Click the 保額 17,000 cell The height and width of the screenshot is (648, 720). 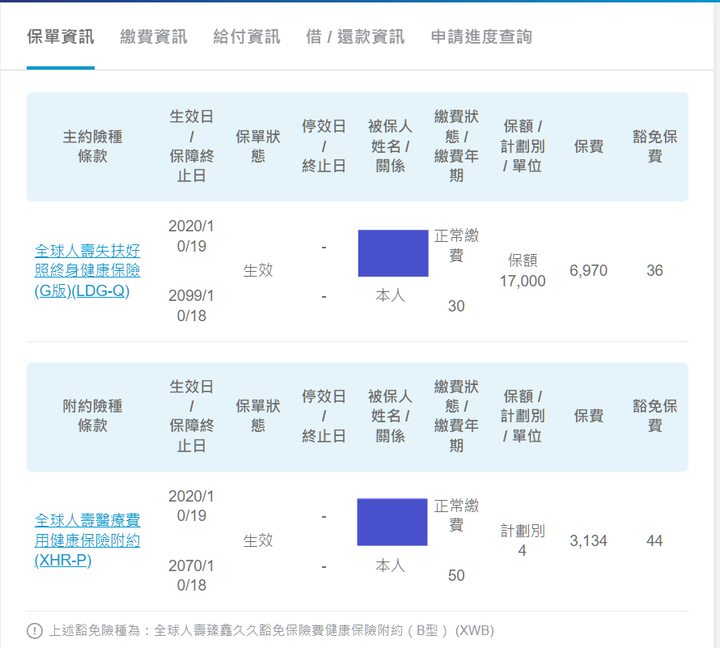coord(523,270)
